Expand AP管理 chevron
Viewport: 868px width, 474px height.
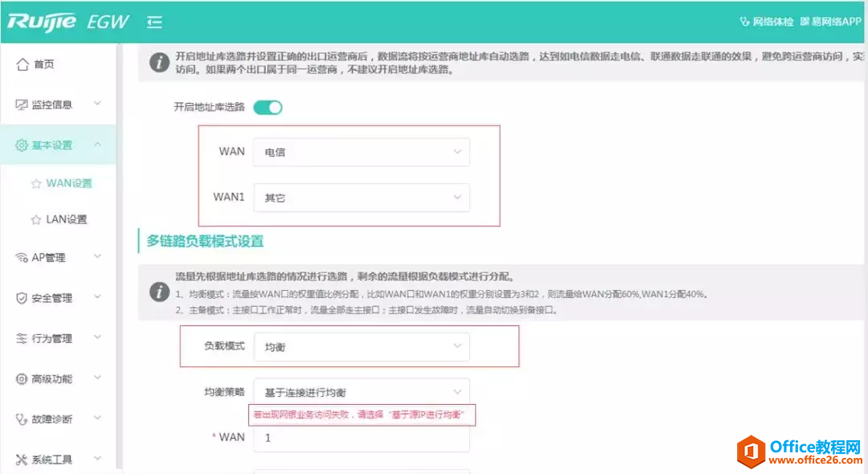97,256
